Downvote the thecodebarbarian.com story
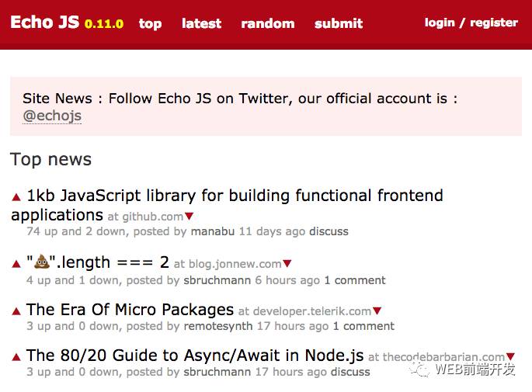Image resolution: width=532 pixels, height=392 pixels. 510,358
